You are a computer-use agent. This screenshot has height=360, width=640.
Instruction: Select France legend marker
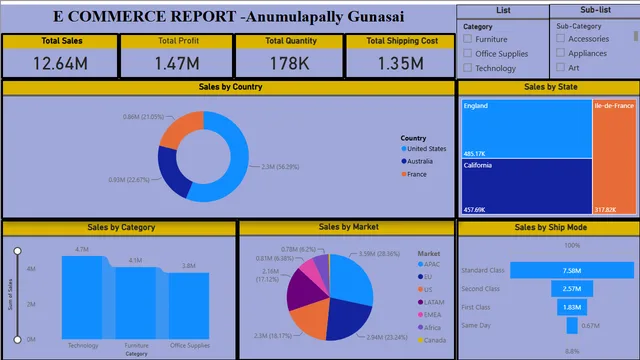[404, 174]
